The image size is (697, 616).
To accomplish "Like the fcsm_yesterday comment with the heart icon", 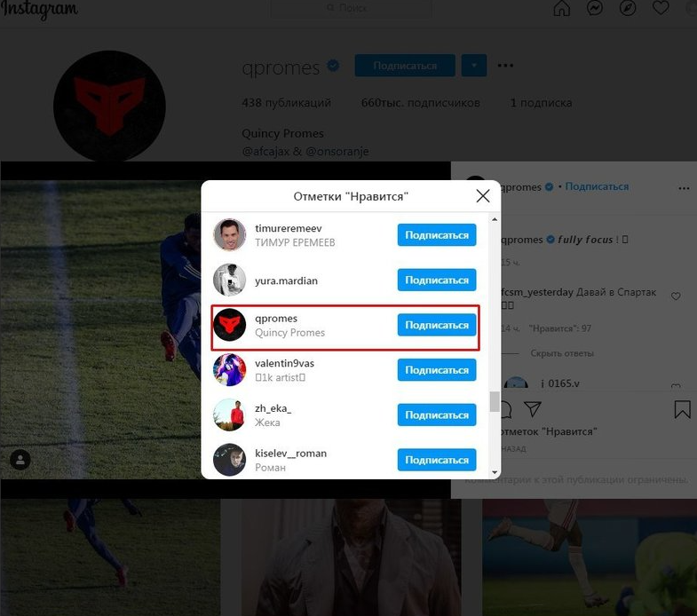I will (676, 296).
